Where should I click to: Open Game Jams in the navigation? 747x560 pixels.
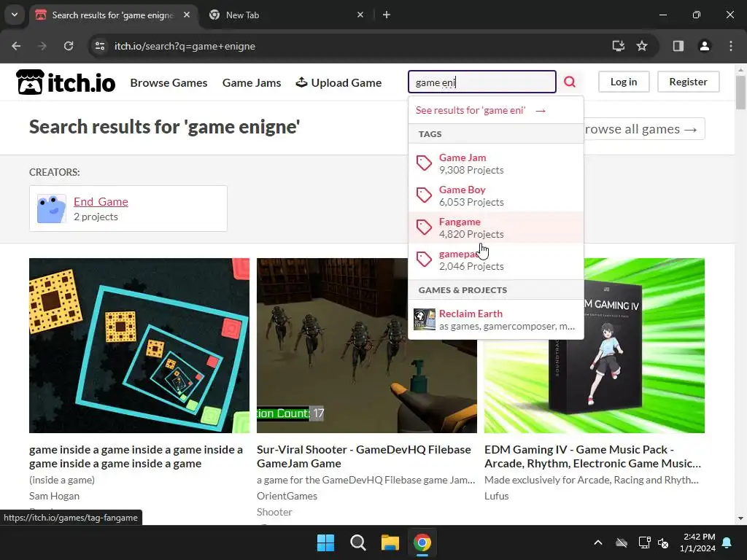[252, 82]
